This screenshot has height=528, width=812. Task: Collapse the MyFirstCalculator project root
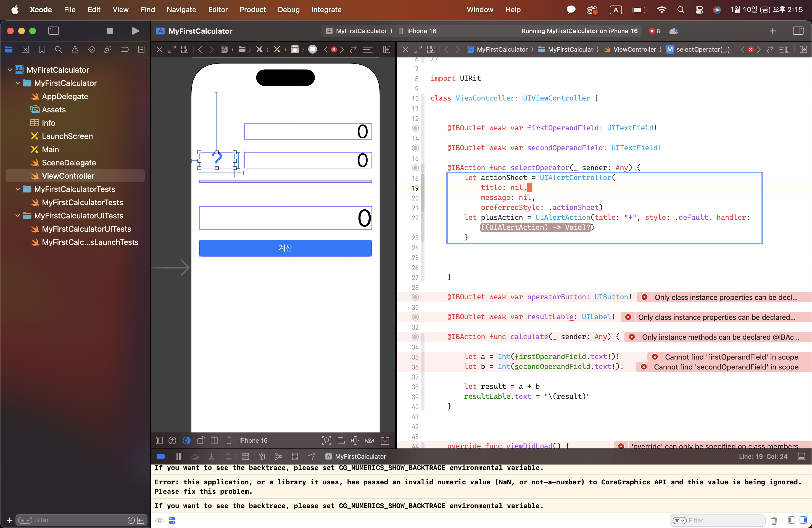point(10,70)
